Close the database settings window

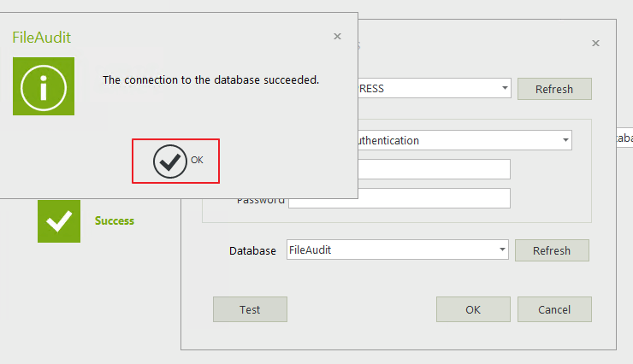coord(595,44)
